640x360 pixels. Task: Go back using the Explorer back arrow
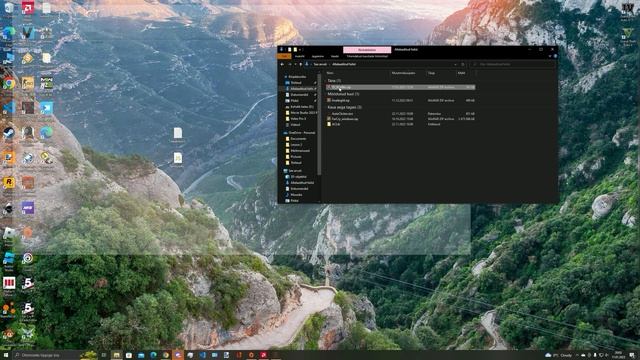[x=282, y=64]
